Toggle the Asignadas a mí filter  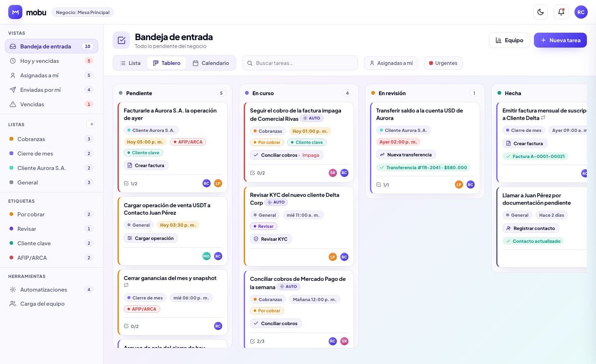(391, 63)
